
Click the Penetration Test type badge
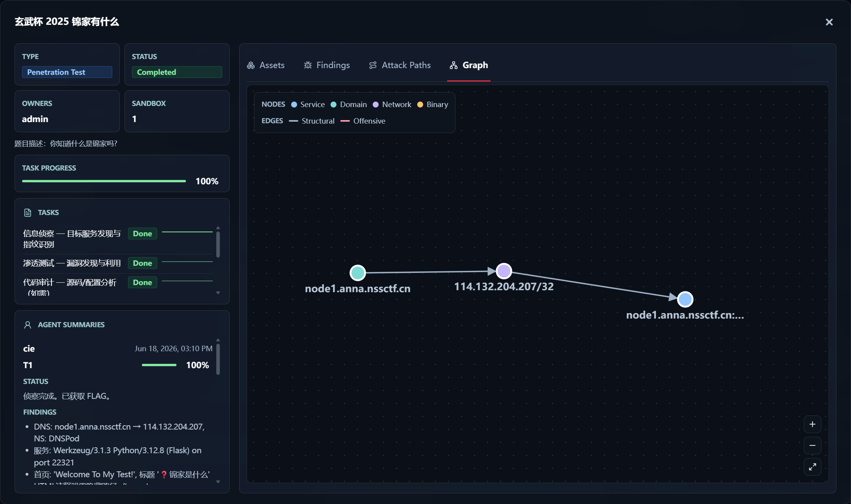[x=67, y=72]
